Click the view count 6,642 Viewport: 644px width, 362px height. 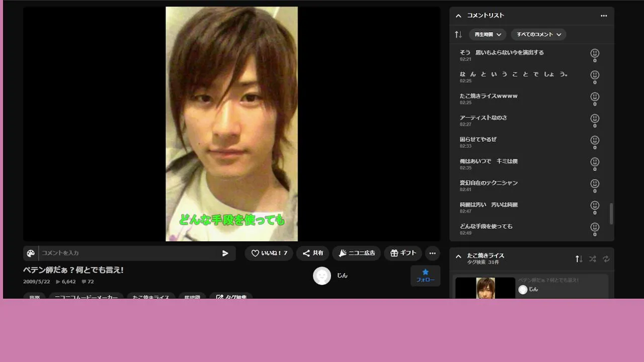[x=65, y=282]
